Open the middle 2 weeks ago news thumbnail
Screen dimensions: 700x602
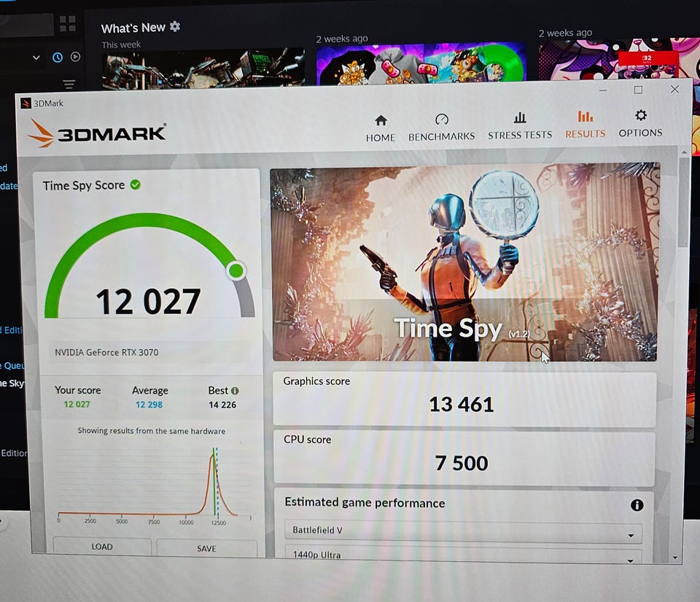(x=421, y=64)
